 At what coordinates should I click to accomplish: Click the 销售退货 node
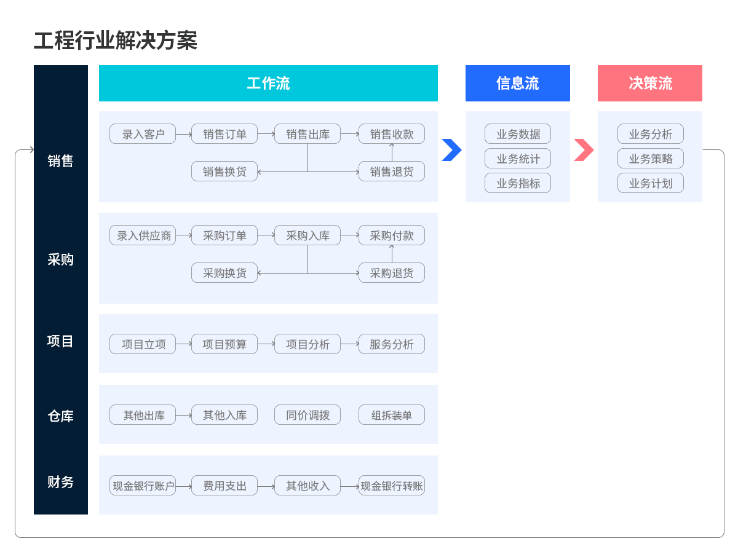(x=392, y=172)
